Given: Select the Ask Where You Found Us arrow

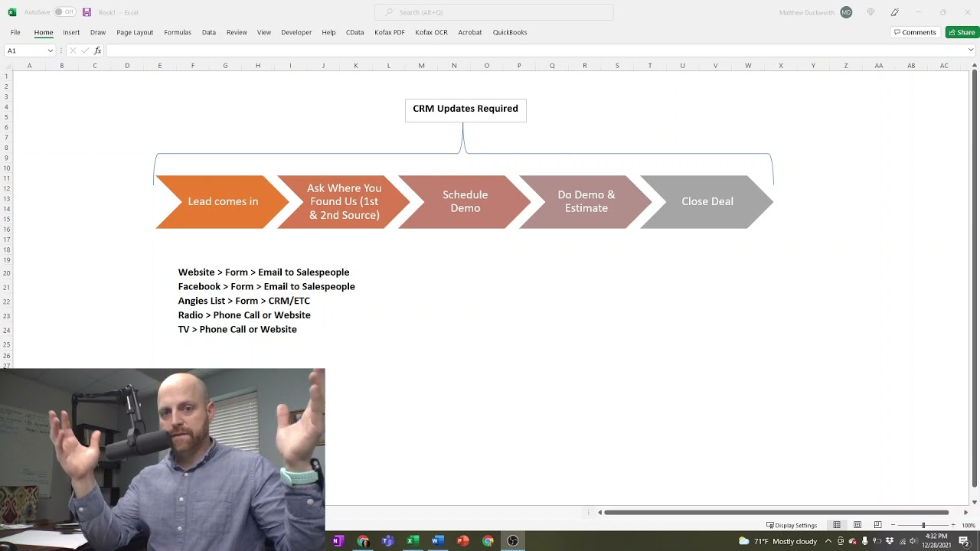Looking at the screenshot, I should coord(344,202).
